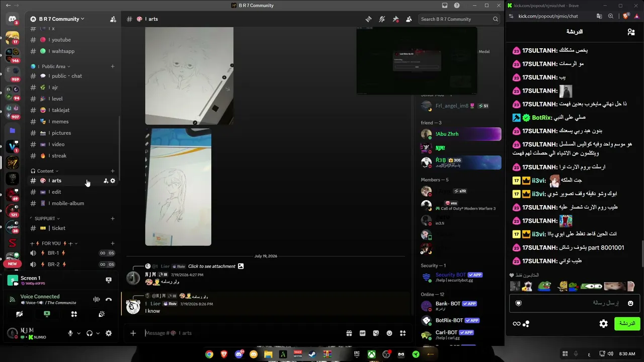Click the 'Click to see attachment' reply link
644x362 pixels.
click(x=212, y=266)
